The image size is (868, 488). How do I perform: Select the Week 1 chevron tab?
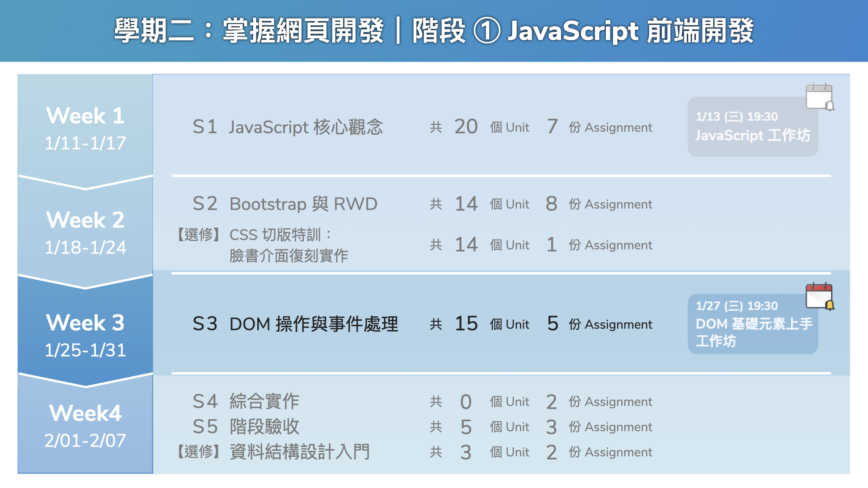(x=85, y=129)
